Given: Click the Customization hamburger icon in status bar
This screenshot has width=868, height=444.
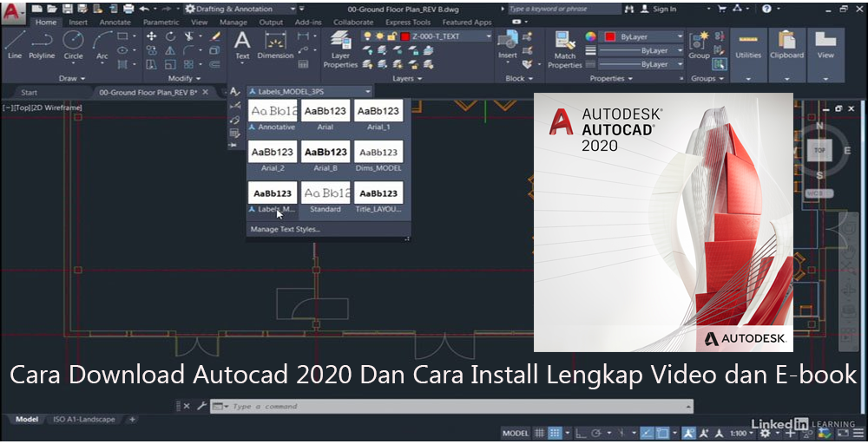Looking at the screenshot, I should pos(858,433).
